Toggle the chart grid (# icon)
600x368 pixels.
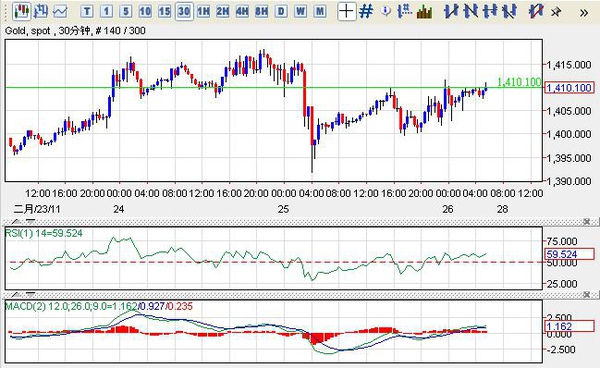click(x=366, y=11)
